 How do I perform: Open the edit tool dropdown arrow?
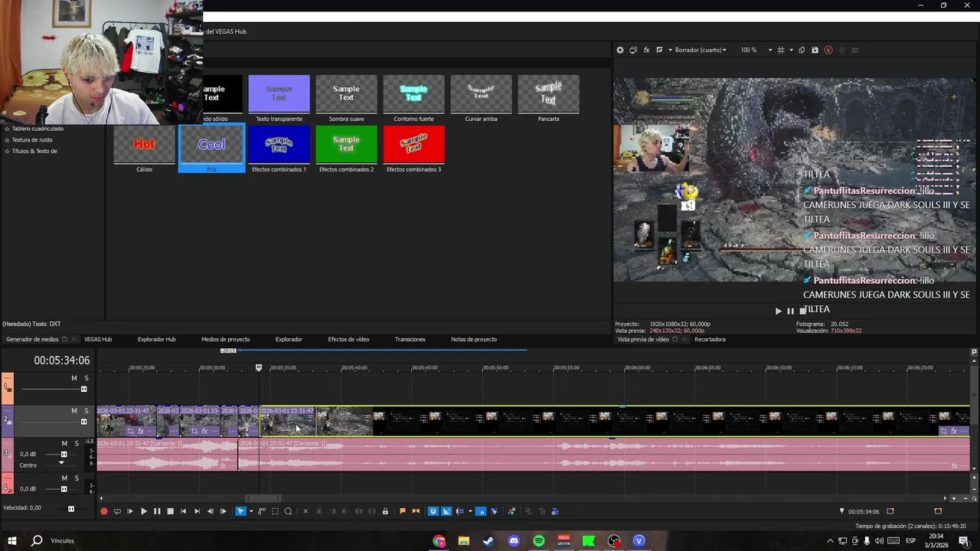click(251, 511)
